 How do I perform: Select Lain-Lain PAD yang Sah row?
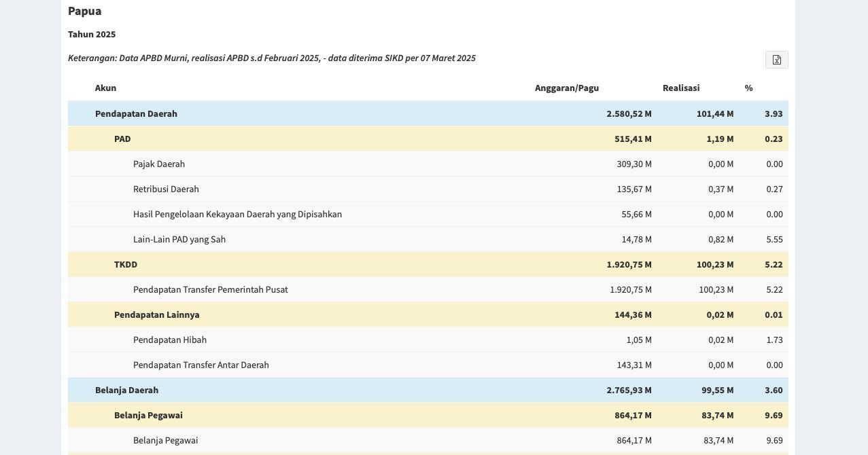[x=428, y=239]
